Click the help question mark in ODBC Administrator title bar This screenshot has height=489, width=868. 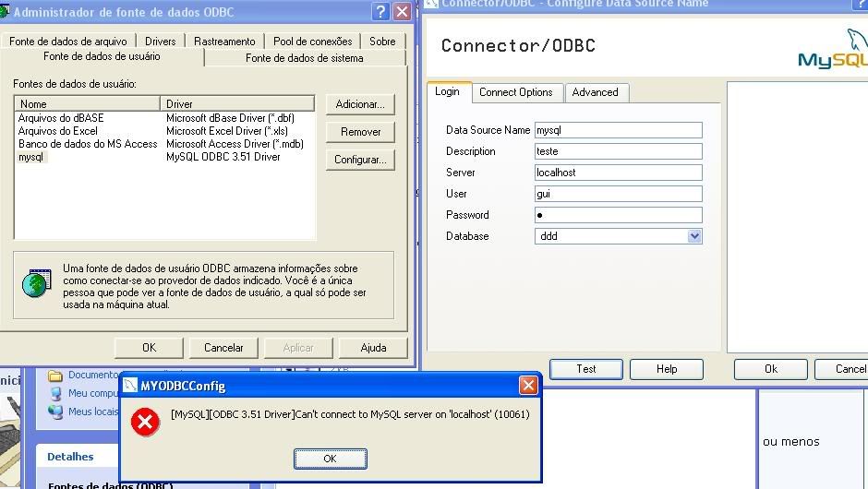[380, 11]
